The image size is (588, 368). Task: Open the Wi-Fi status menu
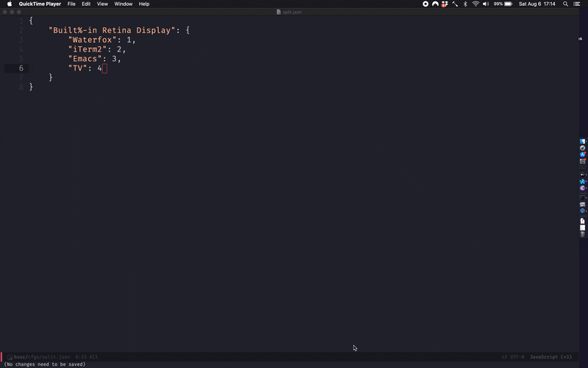click(476, 4)
